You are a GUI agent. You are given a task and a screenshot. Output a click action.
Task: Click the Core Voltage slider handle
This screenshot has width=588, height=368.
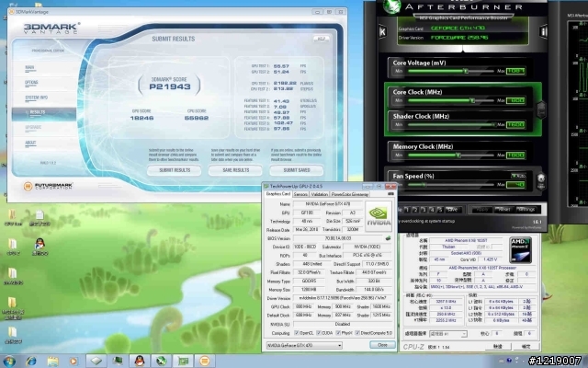tap(466, 71)
